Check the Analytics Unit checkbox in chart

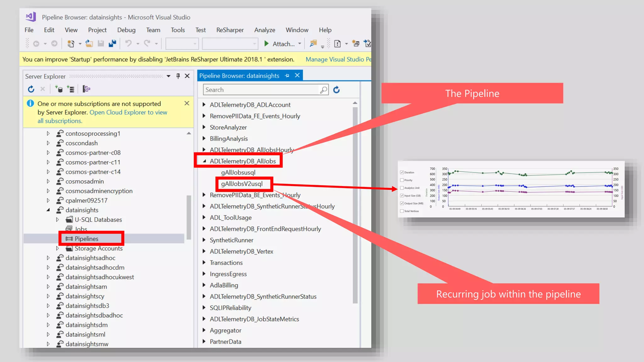(402, 188)
